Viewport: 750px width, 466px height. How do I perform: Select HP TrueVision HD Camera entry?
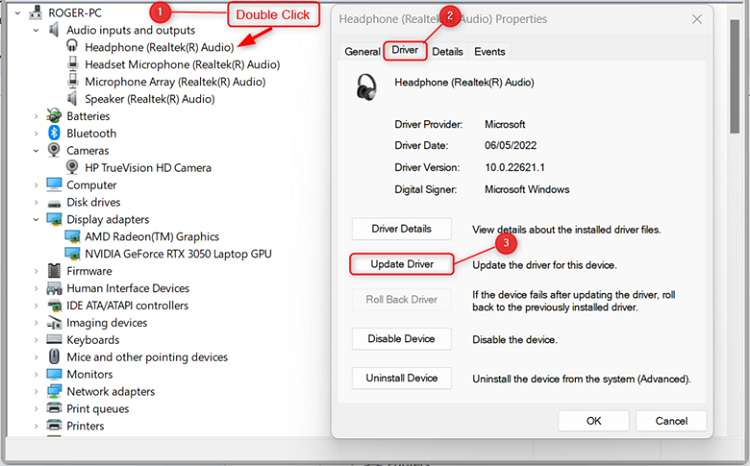(148, 167)
